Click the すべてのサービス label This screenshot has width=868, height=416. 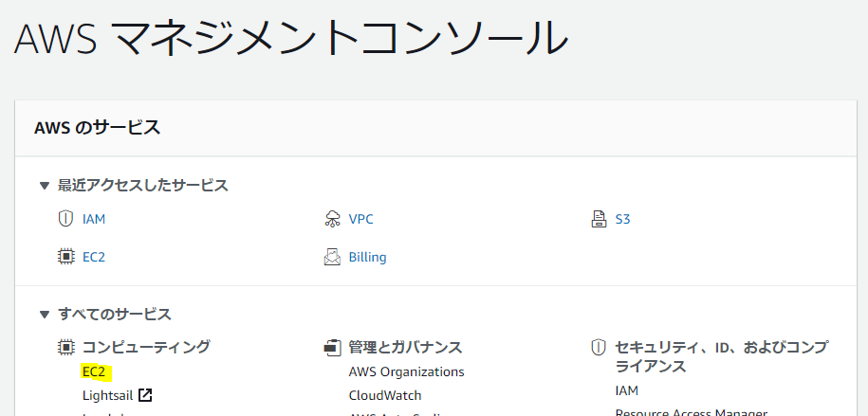click(115, 315)
